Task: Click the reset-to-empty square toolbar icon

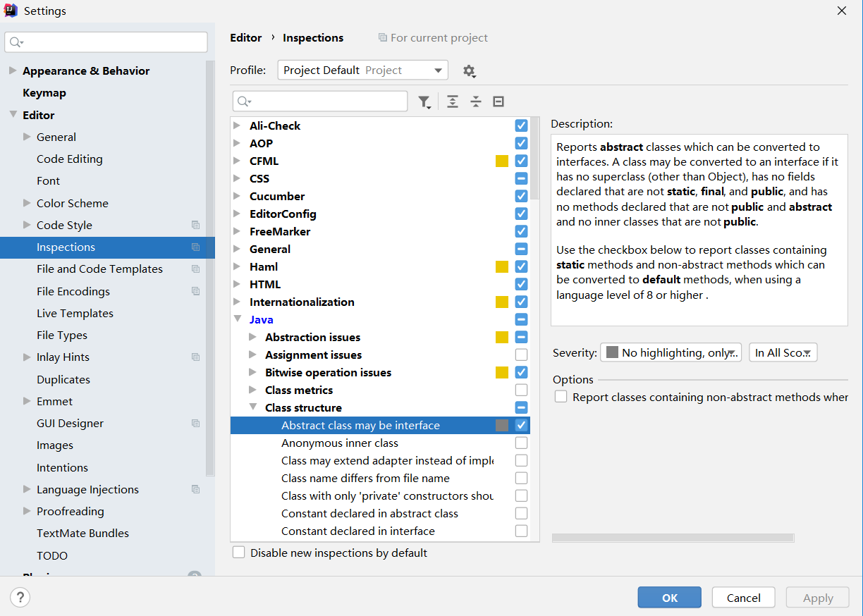Action: click(498, 101)
